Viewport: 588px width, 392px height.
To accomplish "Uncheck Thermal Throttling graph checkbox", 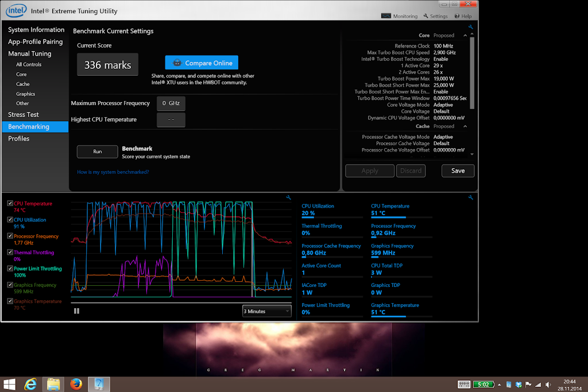I will click(10, 252).
